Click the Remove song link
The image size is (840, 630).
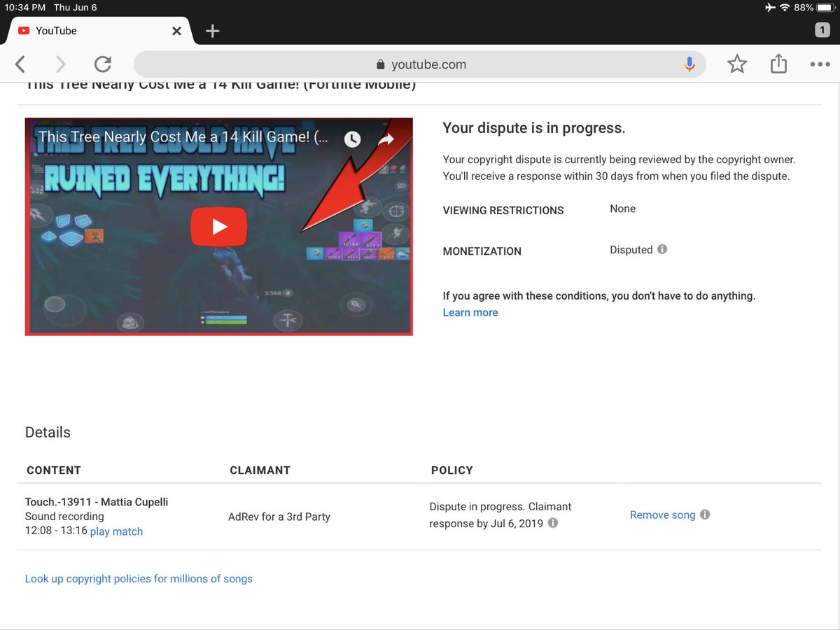tap(663, 514)
